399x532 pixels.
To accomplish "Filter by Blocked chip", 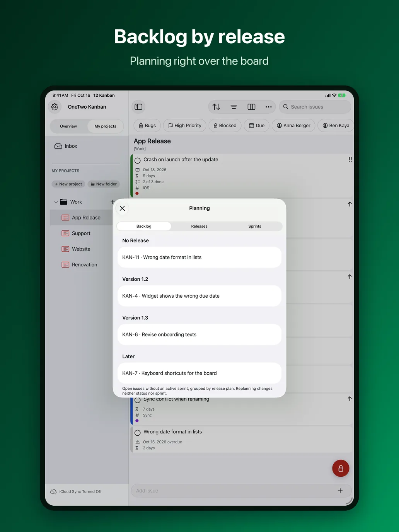I will [x=225, y=126].
